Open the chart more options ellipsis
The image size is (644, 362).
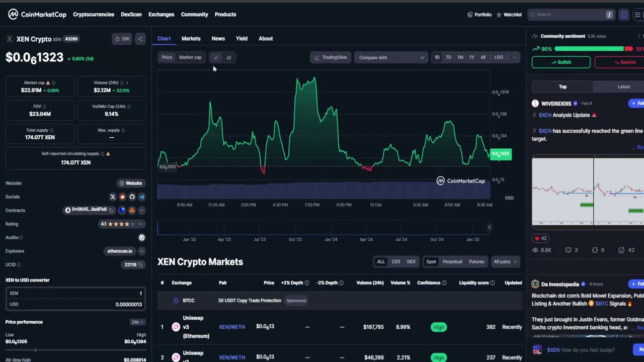point(514,57)
